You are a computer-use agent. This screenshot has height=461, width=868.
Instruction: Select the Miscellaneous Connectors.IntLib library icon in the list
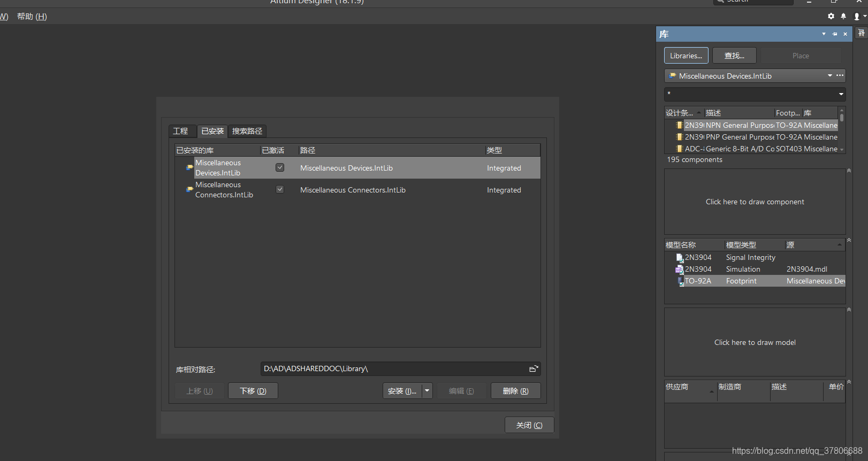click(189, 189)
